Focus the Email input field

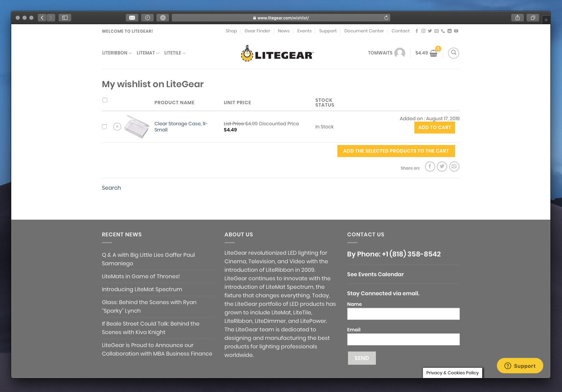[403, 339]
